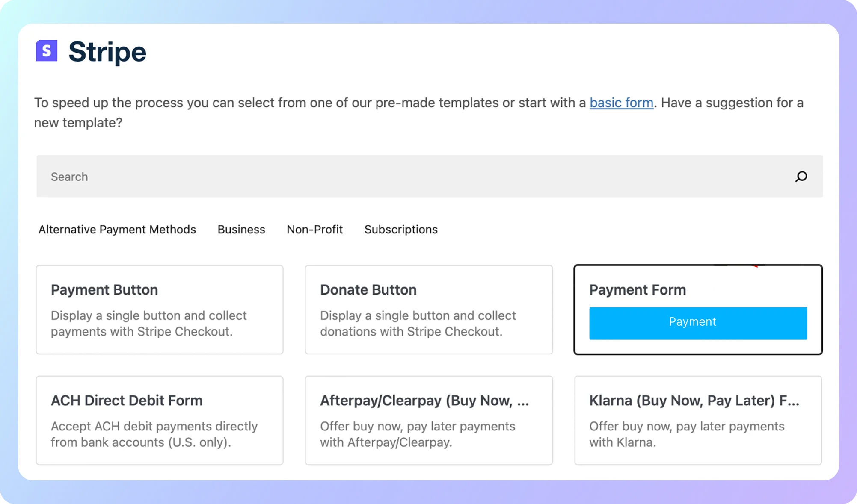Click the Payment Form card title

[x=638, y=290]
